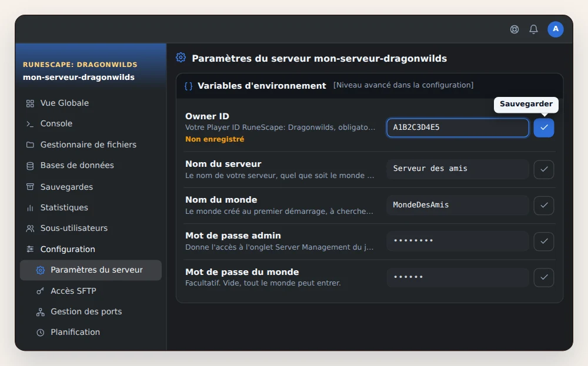Image resolution: width=588 pixels, height=366 pixels.
Task: Click the Nom du serveur input field
Action: coord(458,169)
